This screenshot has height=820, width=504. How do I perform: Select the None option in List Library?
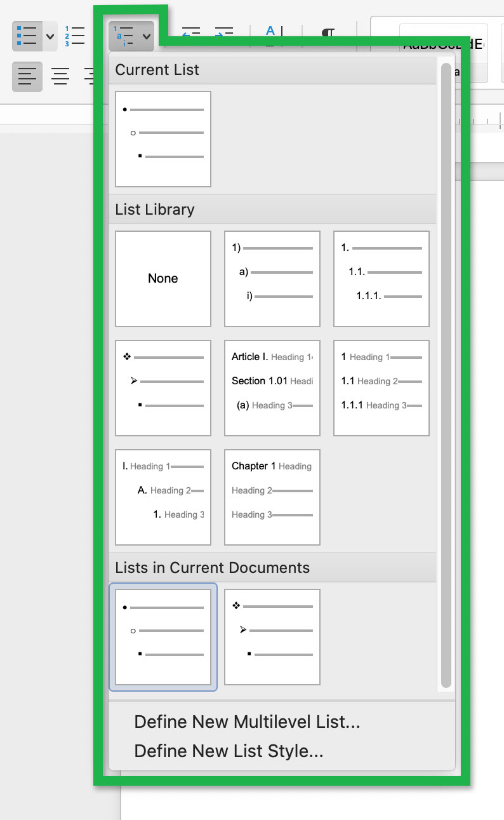[x=163, y=278]
